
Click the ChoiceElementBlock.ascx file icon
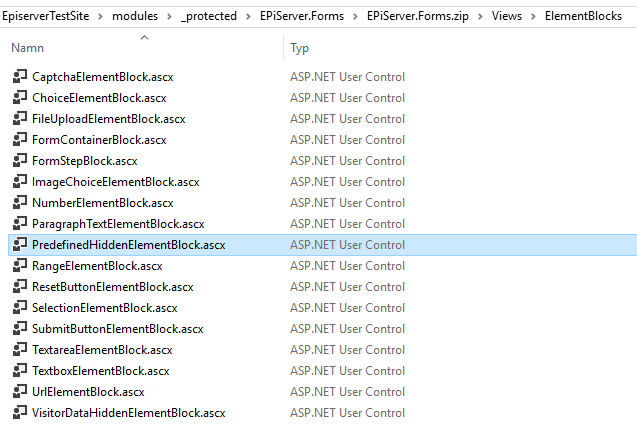20,97
